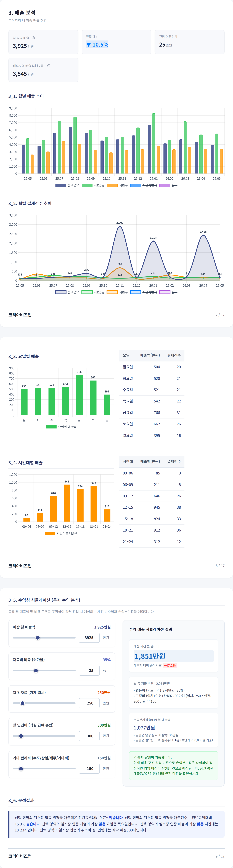Click the 35 percent cost ratio input

tap(89, 671)
